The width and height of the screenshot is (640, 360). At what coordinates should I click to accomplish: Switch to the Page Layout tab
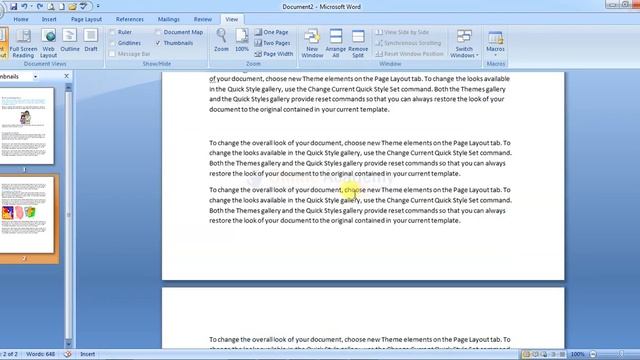coord(86,19)
